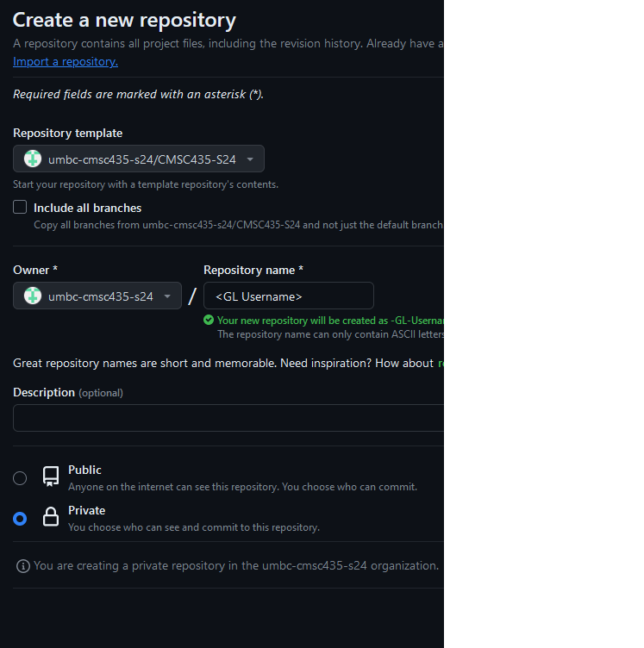Click the template dropdown caret arrow
Screen dimensions: 644x648
coord(250,159)
